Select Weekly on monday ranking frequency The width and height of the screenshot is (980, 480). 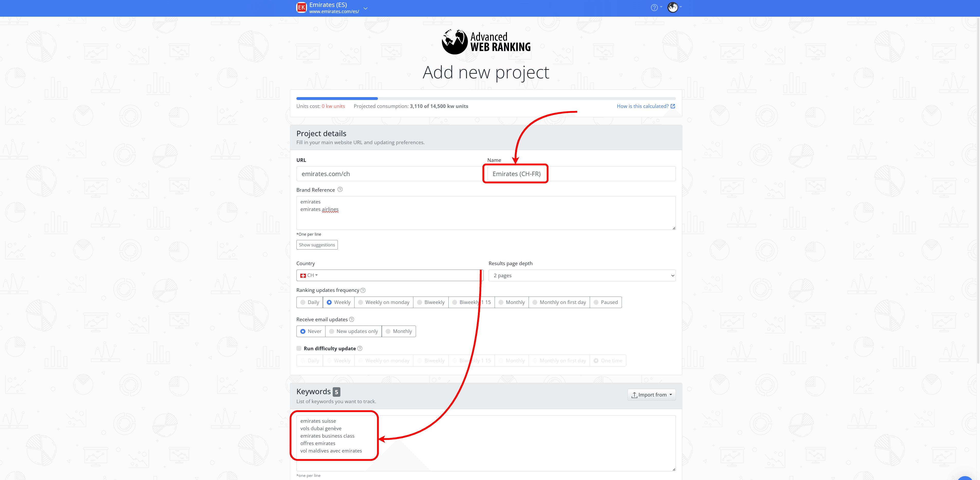(x=384, y=302)
